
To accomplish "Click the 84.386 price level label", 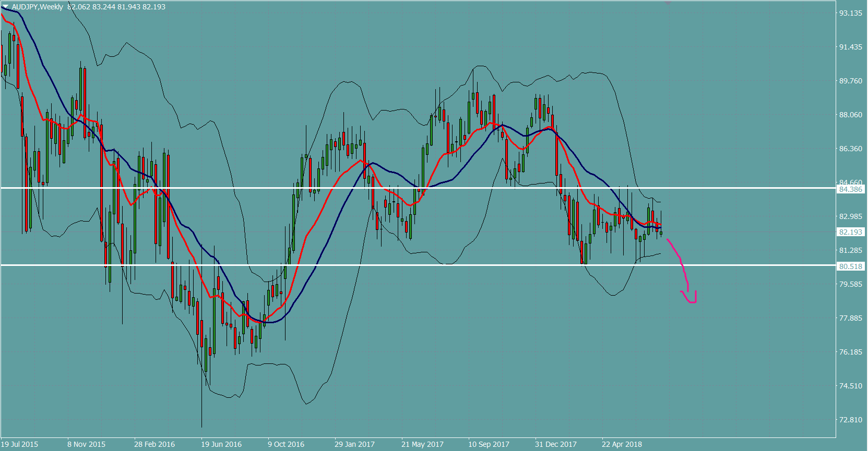I will pos(850,189).
